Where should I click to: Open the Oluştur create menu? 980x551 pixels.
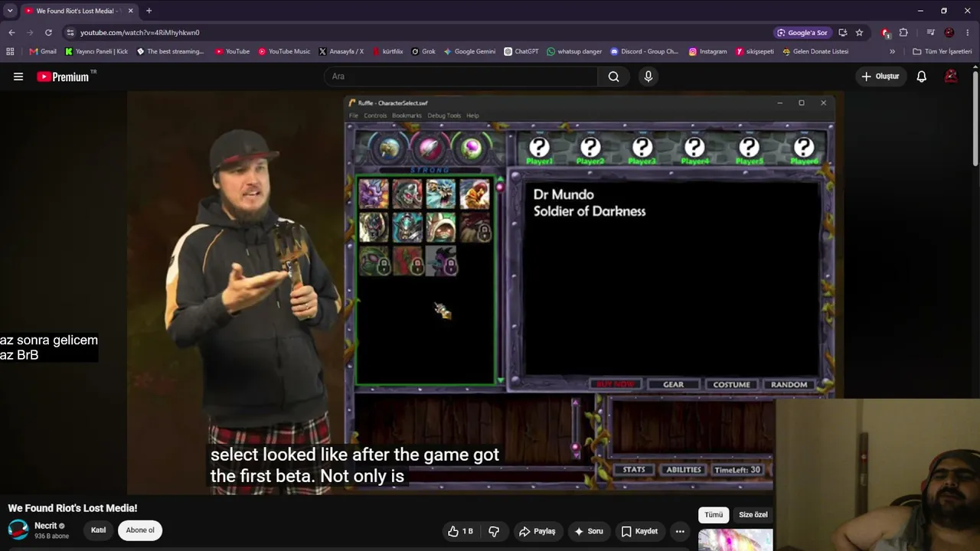tap(880, 77)
